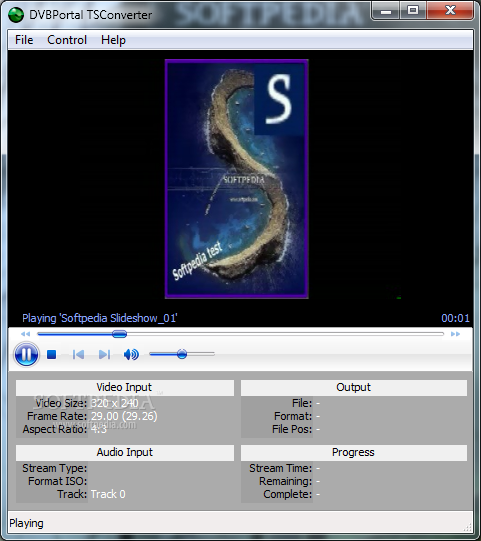Click the Track 0 value
Image resolution: width=481 pixels, height=541 pixels.
coord(108,494)
